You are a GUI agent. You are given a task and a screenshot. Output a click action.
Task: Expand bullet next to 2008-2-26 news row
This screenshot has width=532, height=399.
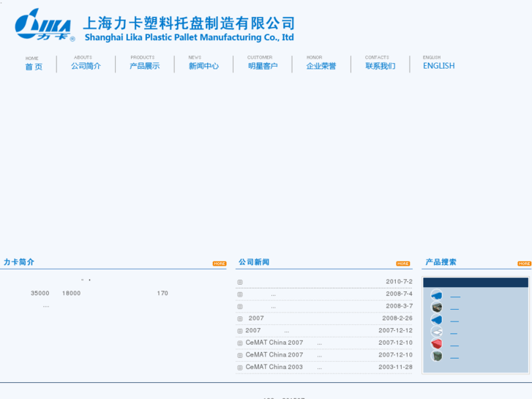pyautogui.click(x=240, y=318)
